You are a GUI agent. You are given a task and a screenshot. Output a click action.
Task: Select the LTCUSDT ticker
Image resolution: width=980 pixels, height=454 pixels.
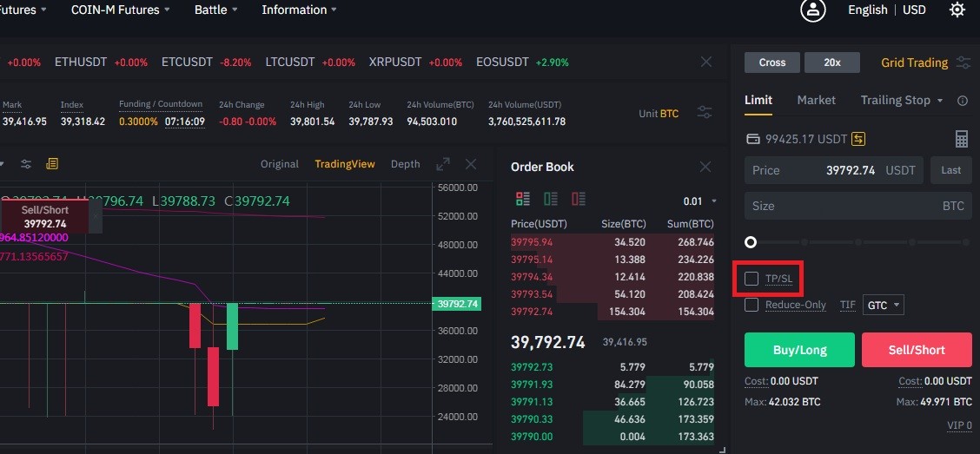(x=310, y=63)
